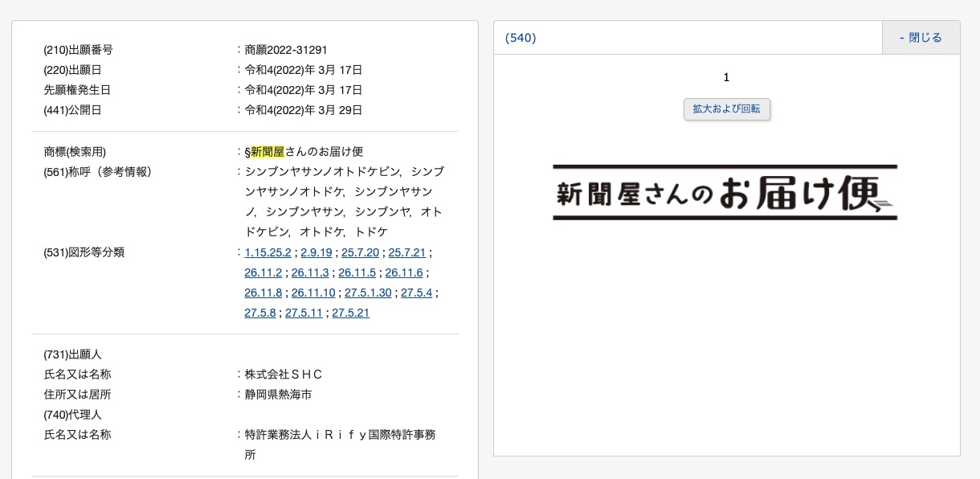This screenshot has height=479, width=980.
Task: Select application number 商願2022-31291
Action: 286,50
